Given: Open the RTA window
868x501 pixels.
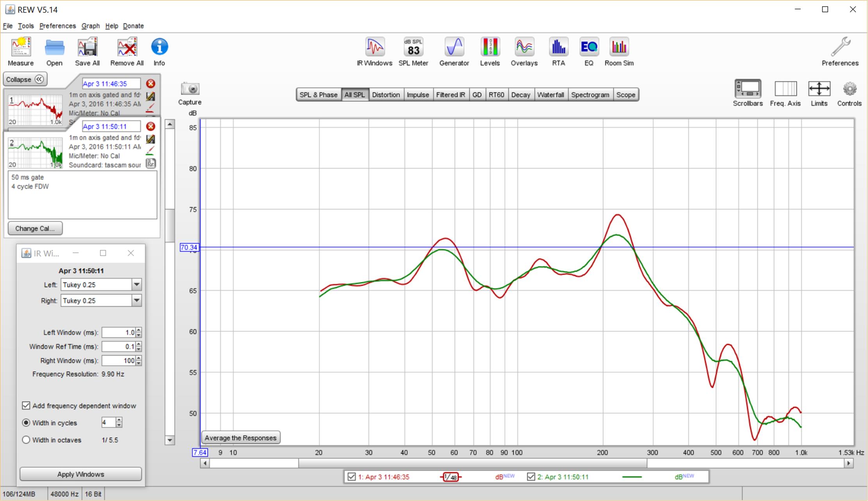Looking at the screenshot, I should coord(559,52).
